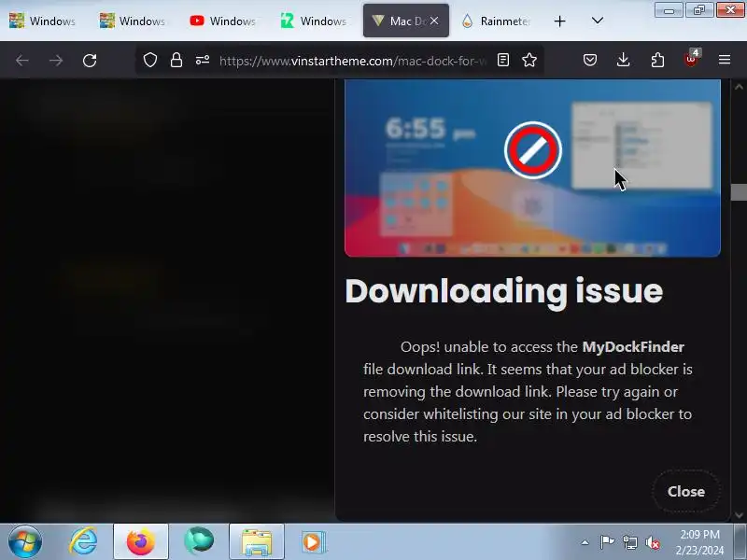Click the bold MyDockFinder text
747x560 pixels.
(x=633, y=346)
